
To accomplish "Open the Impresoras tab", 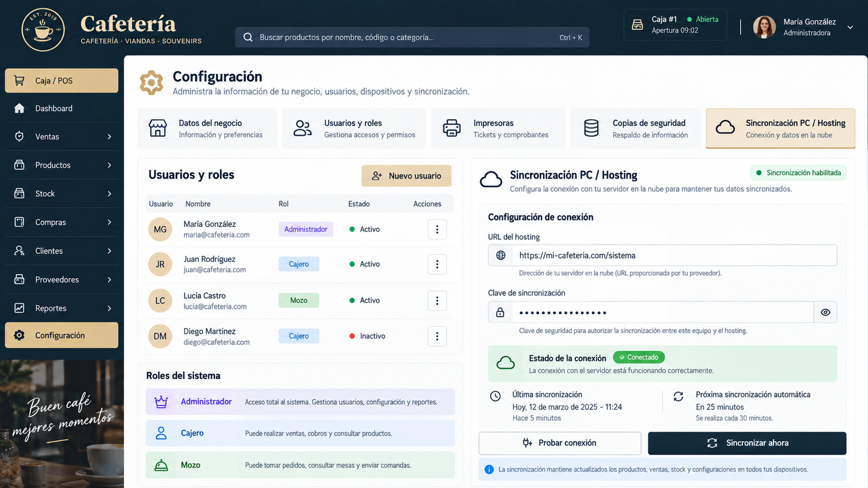I will point(498,129).
